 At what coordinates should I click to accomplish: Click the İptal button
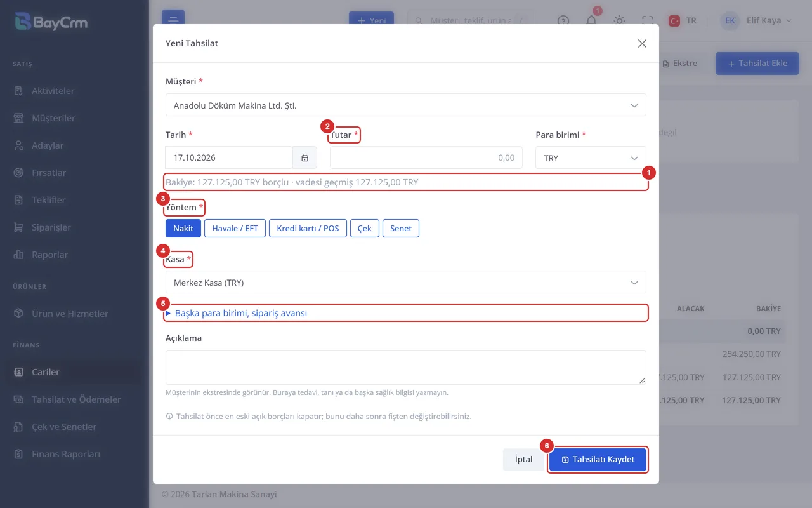point(523,459)
